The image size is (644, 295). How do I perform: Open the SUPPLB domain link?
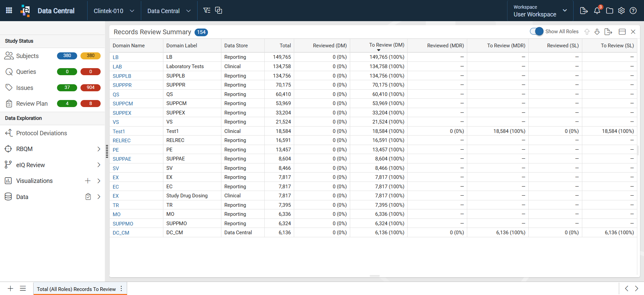122,76
